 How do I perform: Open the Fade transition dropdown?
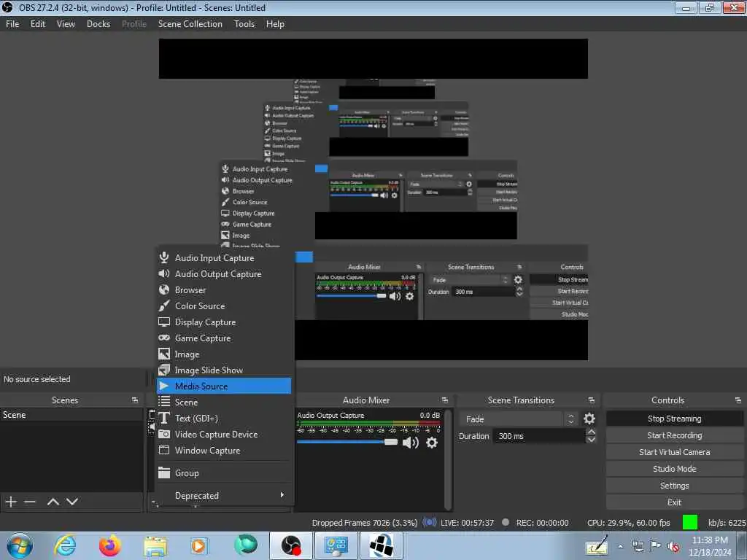(x=519, y=419)
